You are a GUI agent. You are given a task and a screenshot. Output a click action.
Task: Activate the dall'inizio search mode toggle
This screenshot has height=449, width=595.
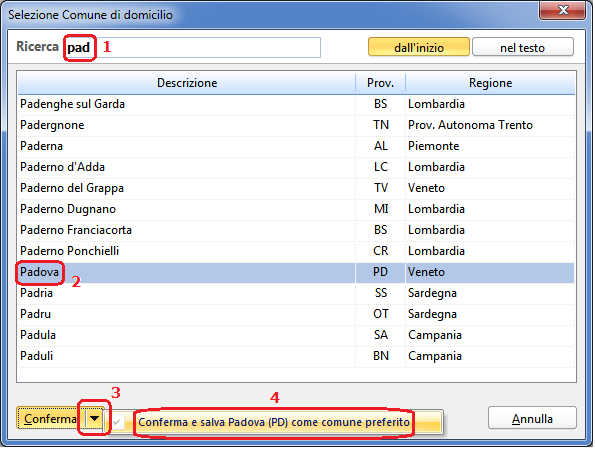[419, 47]
